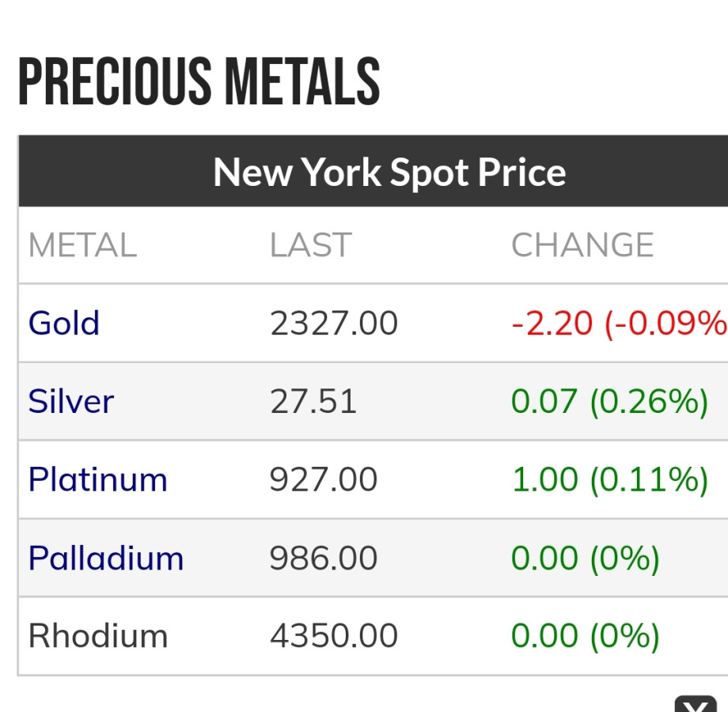Open the Gold metal link
This screenshot has height=712, width=728.
coord(64,324)
